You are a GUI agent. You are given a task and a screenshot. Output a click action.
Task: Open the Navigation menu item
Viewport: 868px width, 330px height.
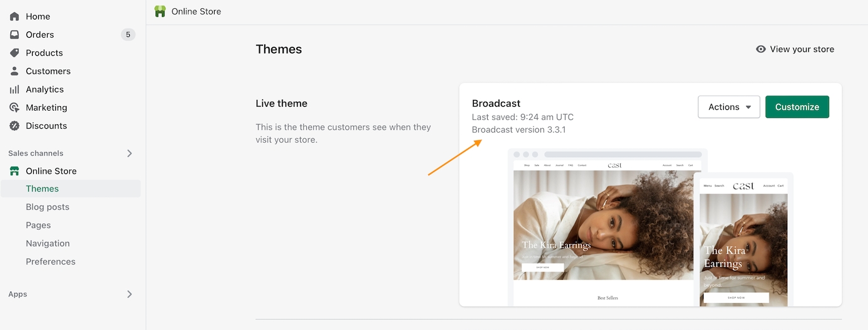coord(48,243)
